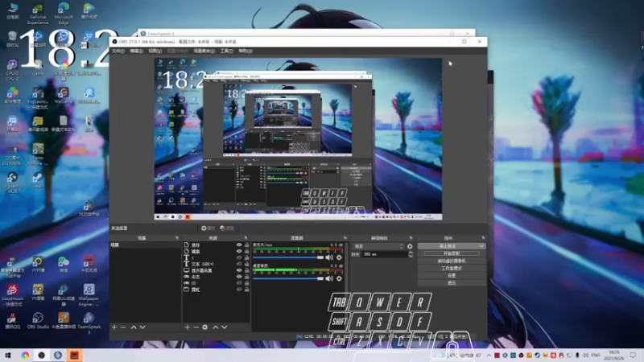Move the scene down with the arrow icon
The width and height of the screenshot is (644, 362).
tap(142, 327)
